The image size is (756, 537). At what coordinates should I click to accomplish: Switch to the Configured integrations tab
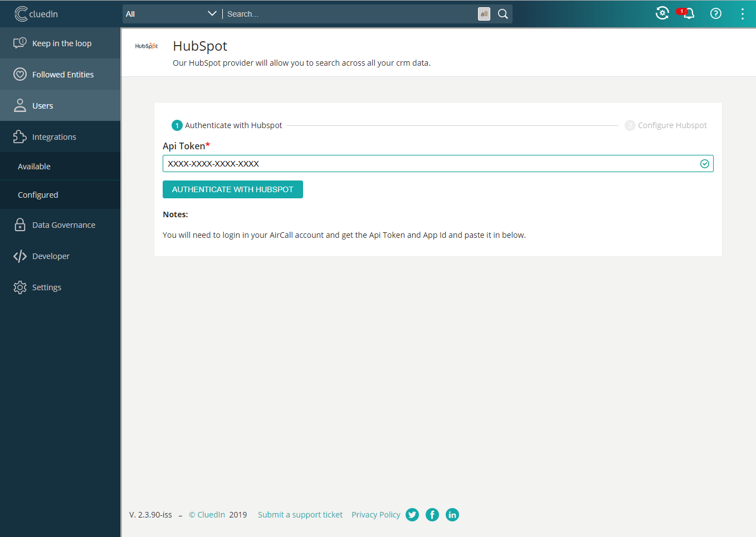point(38,194)
